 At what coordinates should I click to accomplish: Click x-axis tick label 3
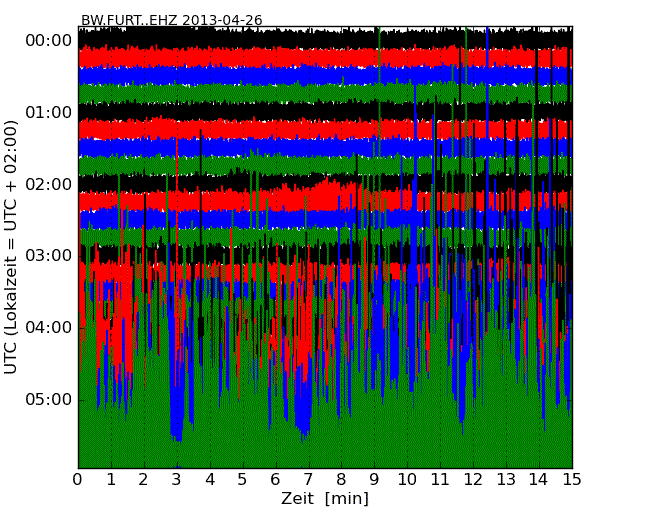pos(177,480)
